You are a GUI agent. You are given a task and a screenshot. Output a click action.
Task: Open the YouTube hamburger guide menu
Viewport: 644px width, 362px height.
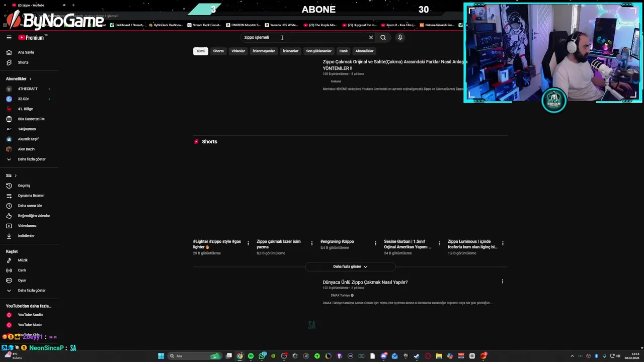click(9, 37)
